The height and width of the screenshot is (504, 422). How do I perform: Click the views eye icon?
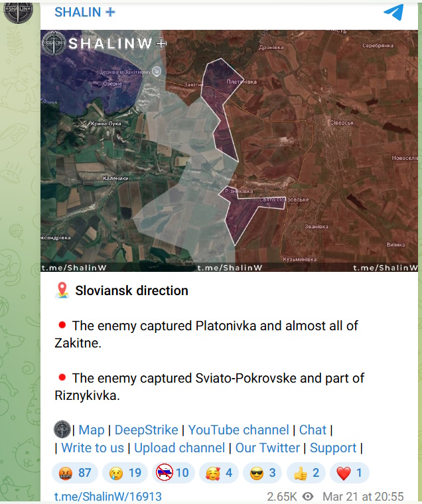coord(308,497)
